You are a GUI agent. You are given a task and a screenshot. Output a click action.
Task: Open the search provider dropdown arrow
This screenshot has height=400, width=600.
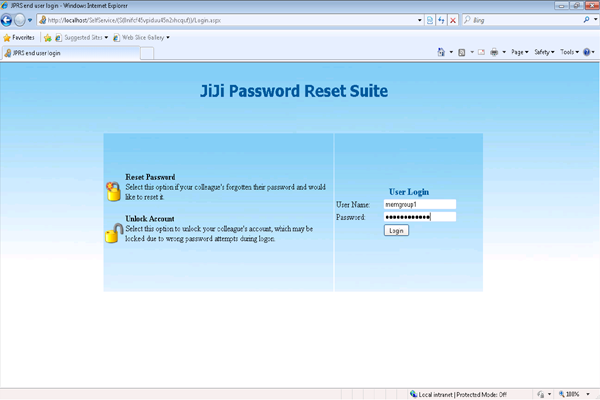595,20
